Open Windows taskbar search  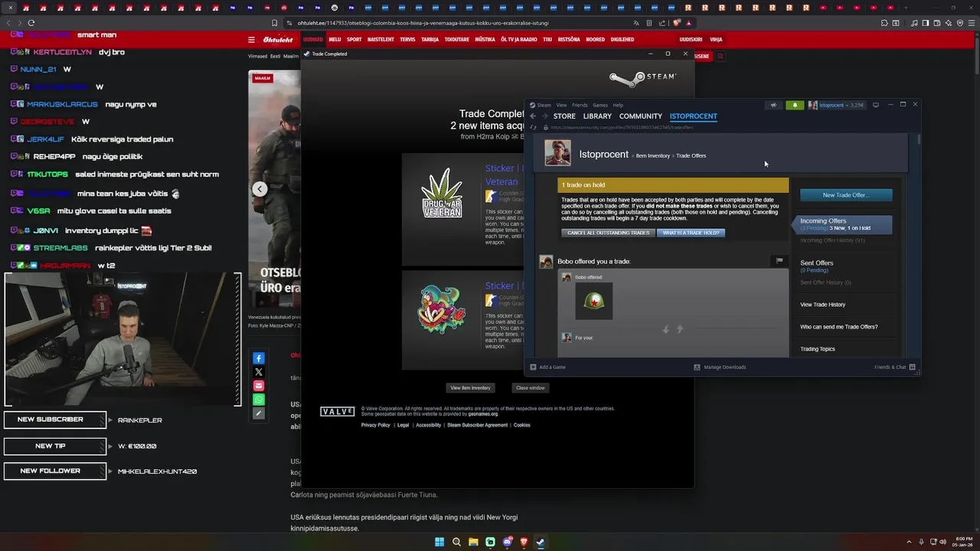coord(456,542)
